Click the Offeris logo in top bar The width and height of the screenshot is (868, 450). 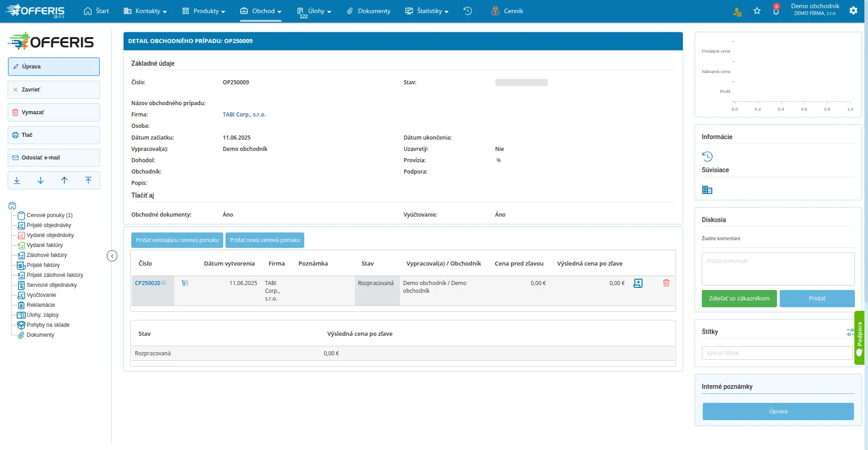tap(35, 11)
